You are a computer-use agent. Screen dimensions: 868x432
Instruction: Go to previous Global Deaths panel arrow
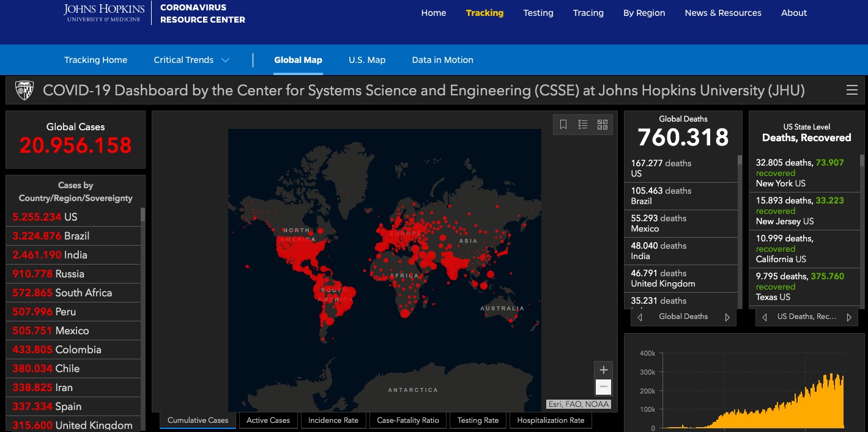[x=640, y=317]
